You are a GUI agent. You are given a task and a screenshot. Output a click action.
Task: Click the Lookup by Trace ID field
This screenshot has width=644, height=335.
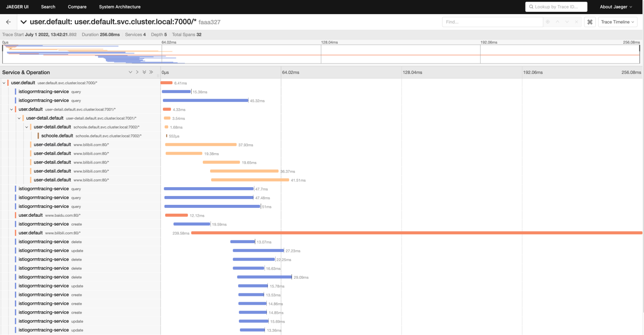click(x=556, y=7)
